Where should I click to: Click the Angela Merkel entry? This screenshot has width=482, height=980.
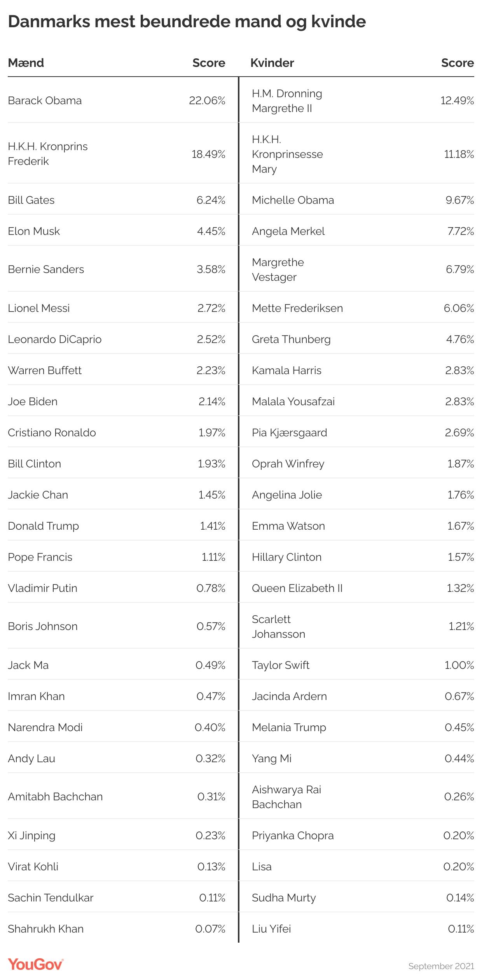coord(288,231)
